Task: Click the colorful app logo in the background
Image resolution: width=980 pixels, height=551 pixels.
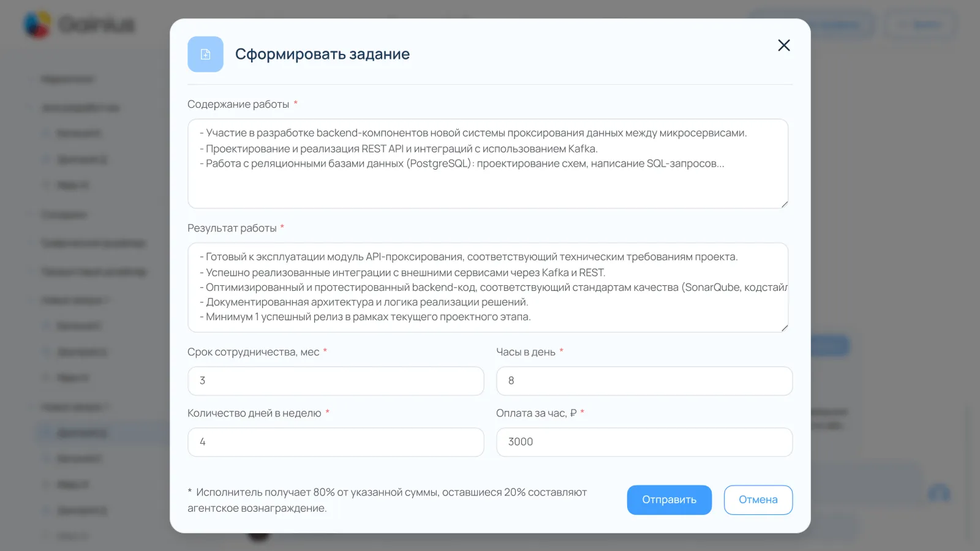Action: pos(37,25)
